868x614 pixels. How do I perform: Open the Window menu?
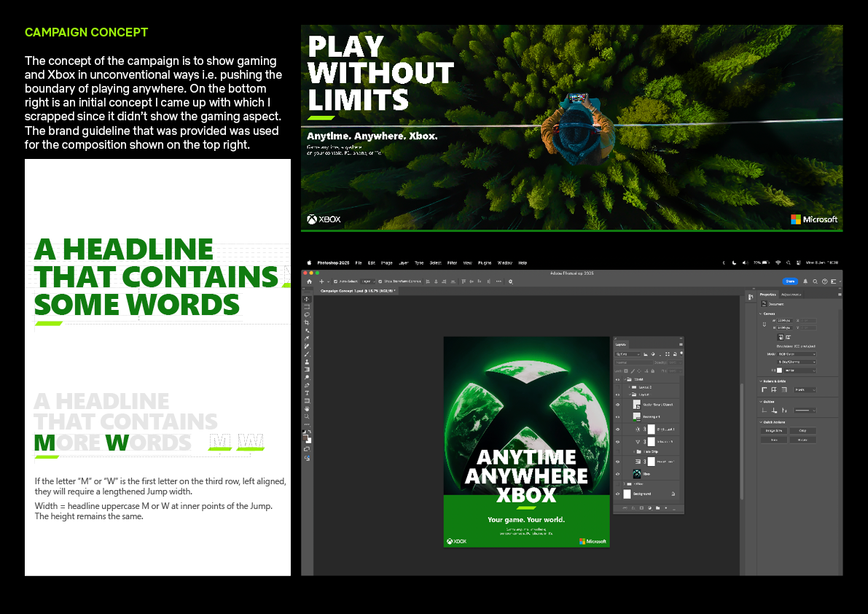(x=505, y=263)
